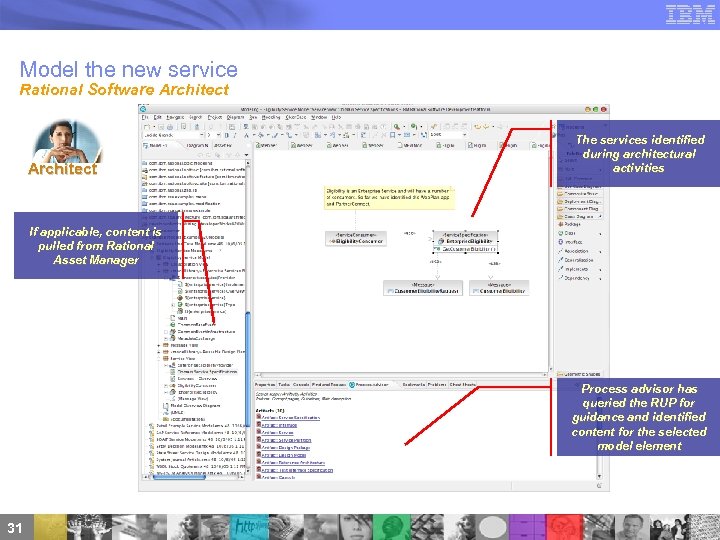The height and width of the screenshot is (540, 720).
Task: Open the Artifact: Reference Architecture link
Action: 292,463
